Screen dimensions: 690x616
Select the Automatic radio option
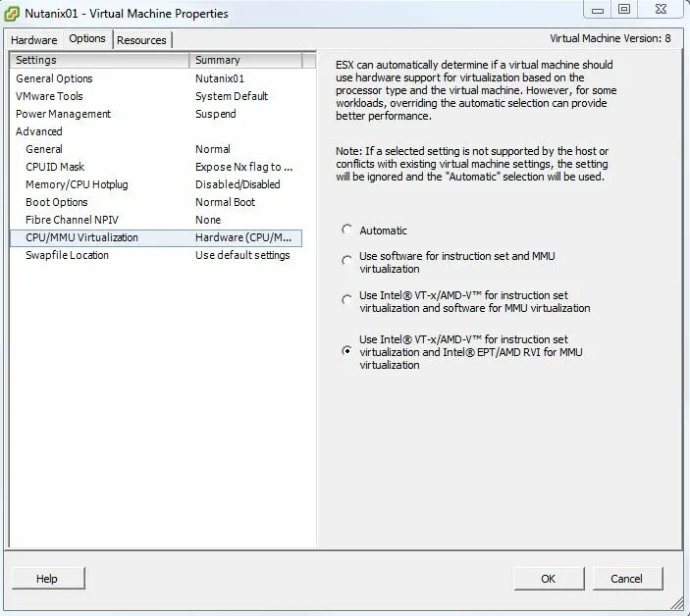coord(346,230)
